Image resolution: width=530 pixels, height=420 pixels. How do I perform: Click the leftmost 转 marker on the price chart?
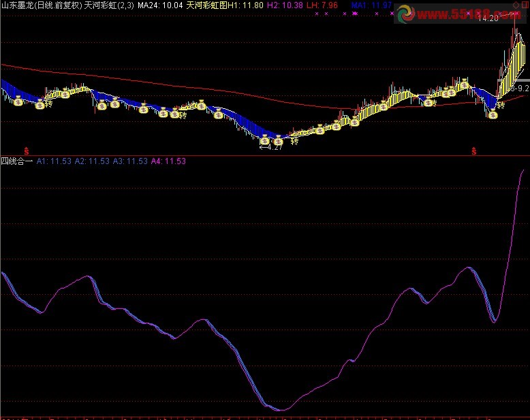coord(48,103)
